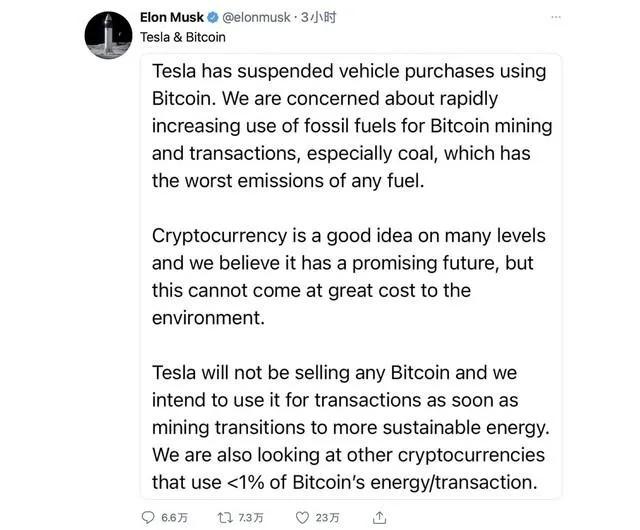This screenshot has height=530, width=640.
Task: Click the blue verified badge
Action: click(213, 17)
